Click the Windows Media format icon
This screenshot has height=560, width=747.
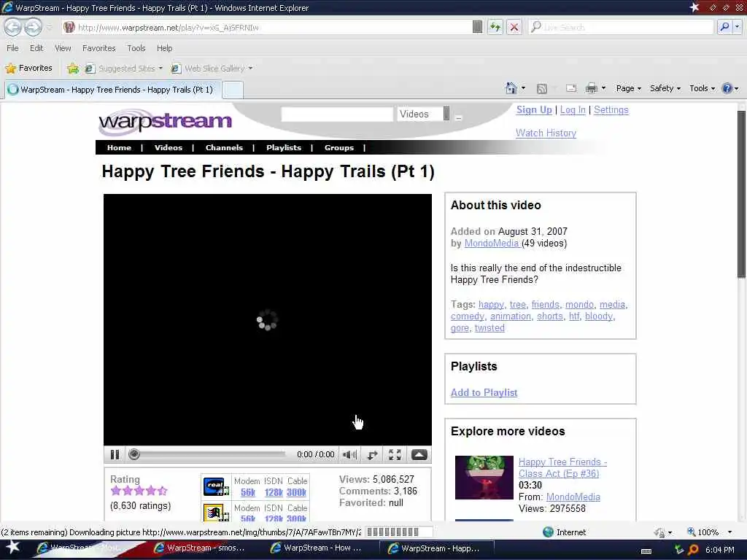[x=216, y=513]
